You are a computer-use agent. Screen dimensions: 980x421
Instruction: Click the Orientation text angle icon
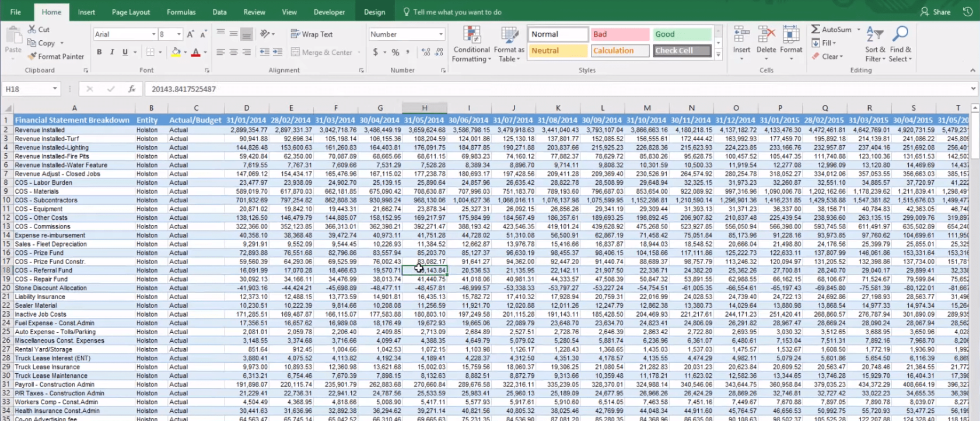(265, 34)
